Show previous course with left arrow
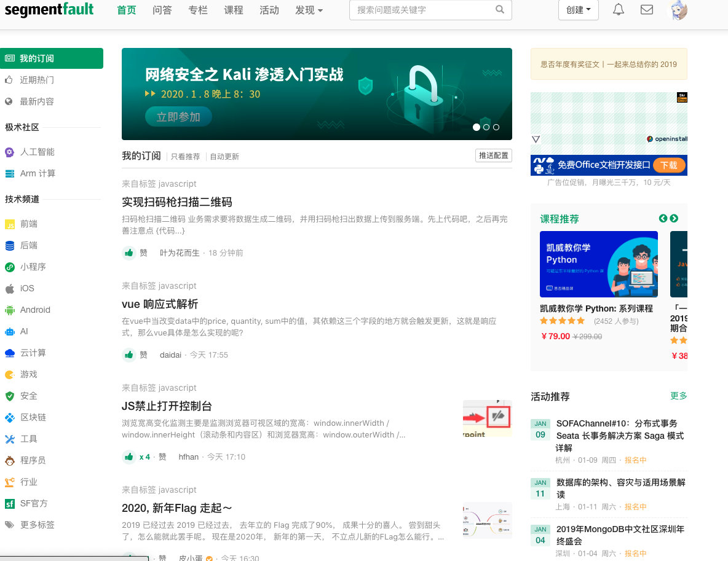The height and width of the screenshot is (561, 728). coord(663,219)
